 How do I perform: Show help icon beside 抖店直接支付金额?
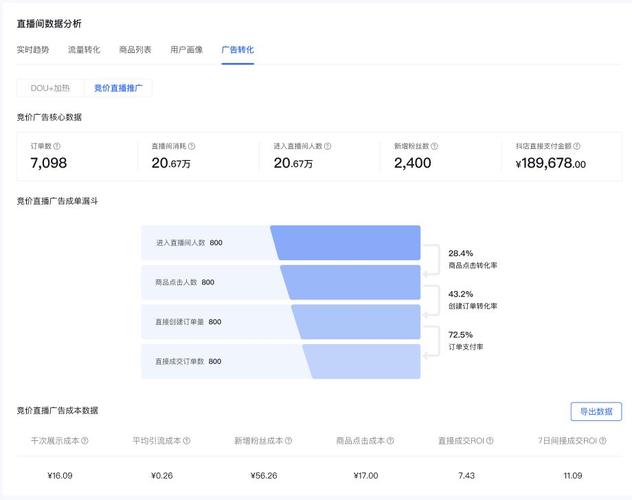(577, 146)
